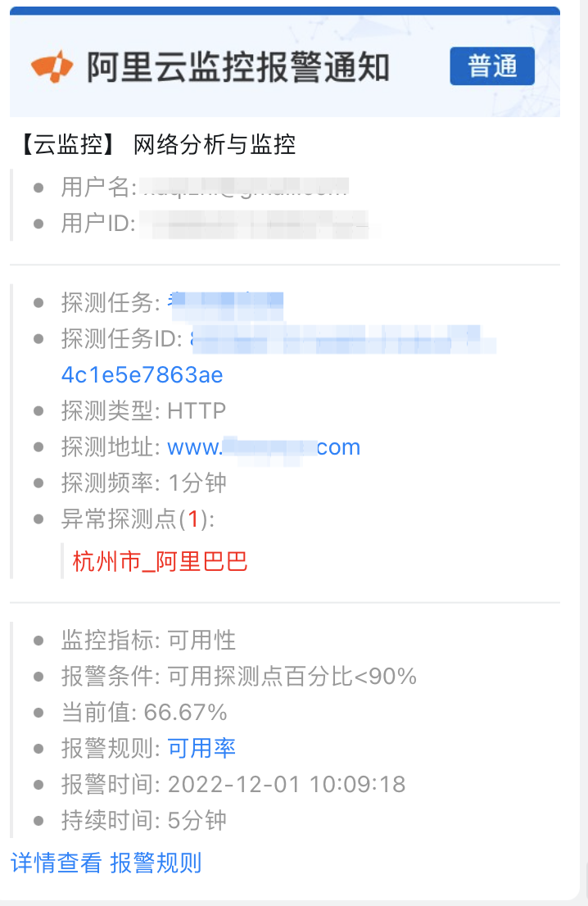Click the 网络分析与监控 heading text

215,144
